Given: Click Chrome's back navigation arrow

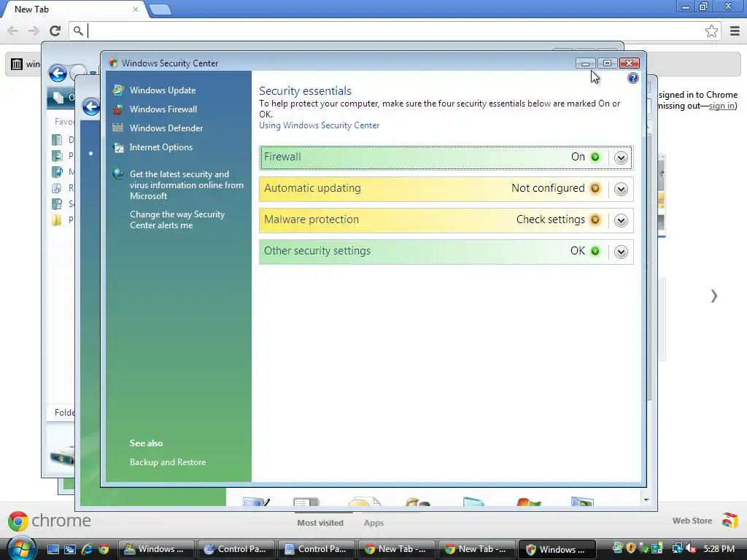Looking at the screenshot, I should click(x=13, y=31).
